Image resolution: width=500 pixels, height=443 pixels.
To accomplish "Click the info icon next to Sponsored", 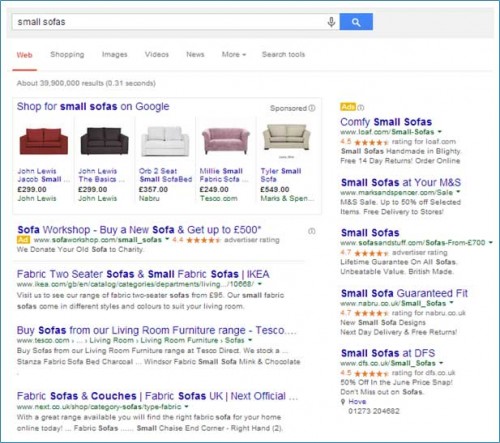I will (312, 108).
